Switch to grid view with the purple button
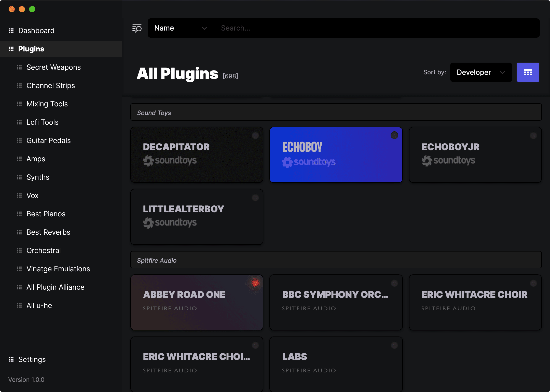The height and width of the screenshot is (392, 550). coord(528,73)
